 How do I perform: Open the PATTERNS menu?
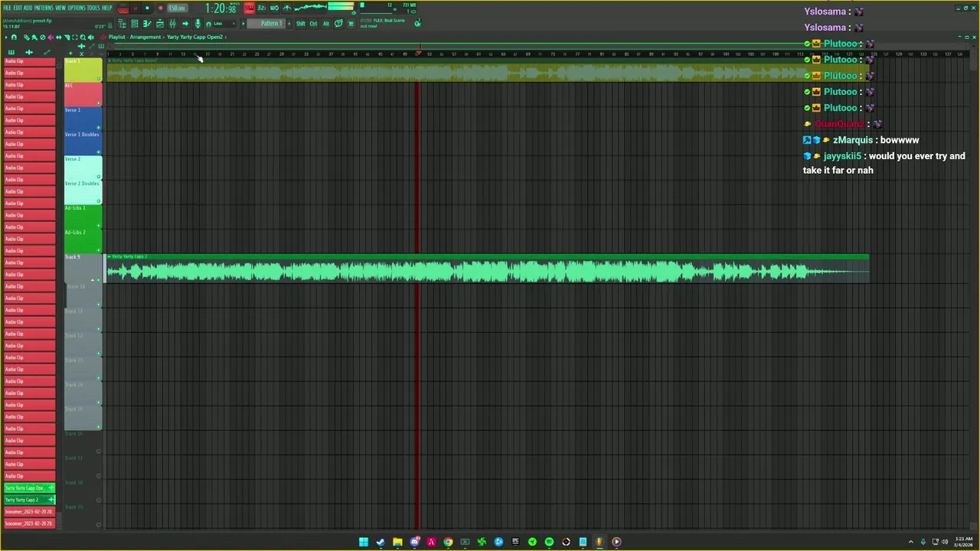click(x=44, y=8)
